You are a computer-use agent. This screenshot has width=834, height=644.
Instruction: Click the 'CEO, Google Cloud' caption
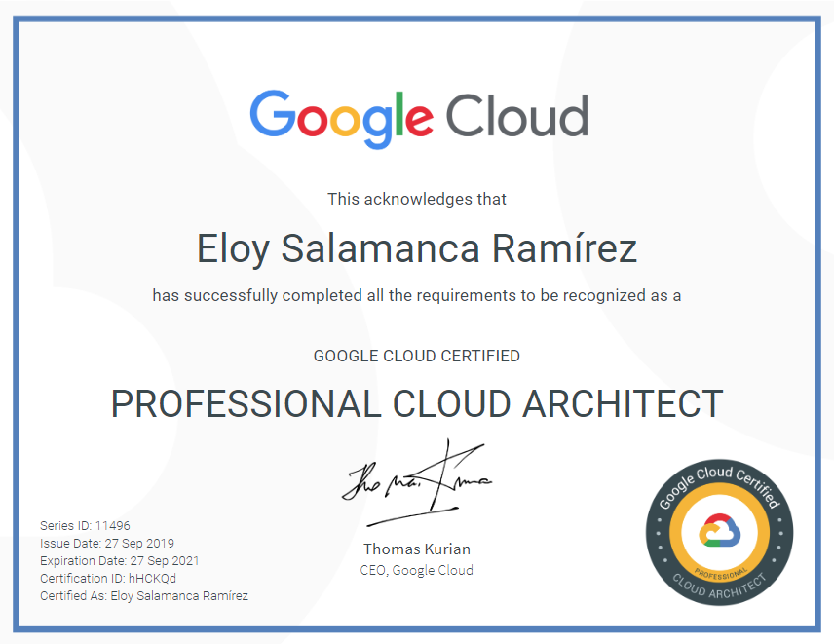click(417, 570)
